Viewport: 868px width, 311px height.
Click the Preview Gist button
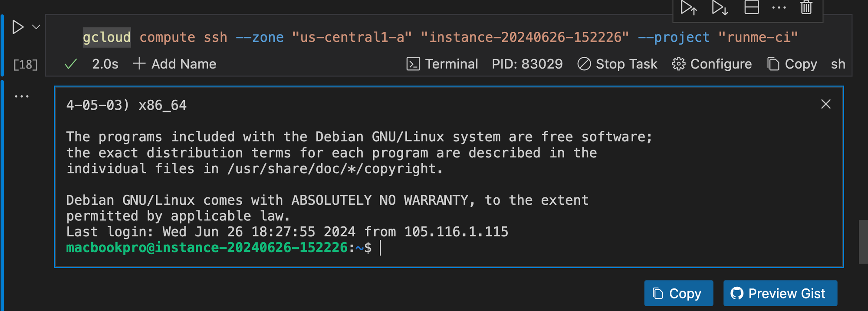[780, 293]
